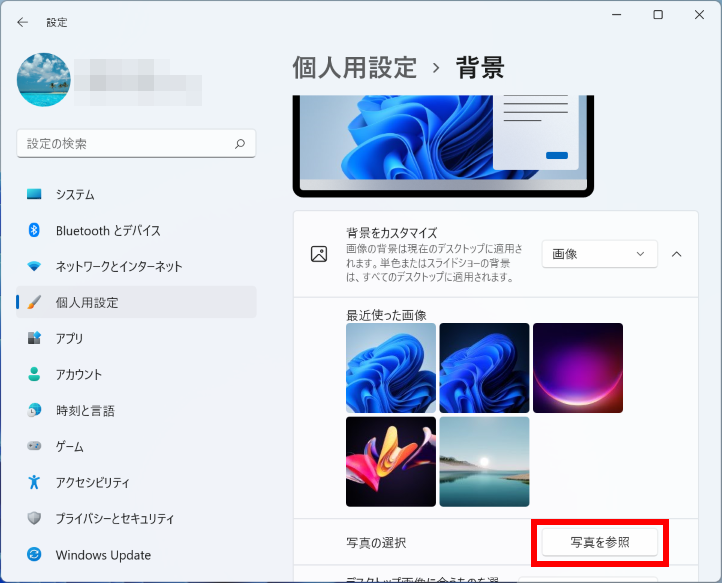Minimize the 設定 window
722x583 pixels.
[x=617, y=15]
